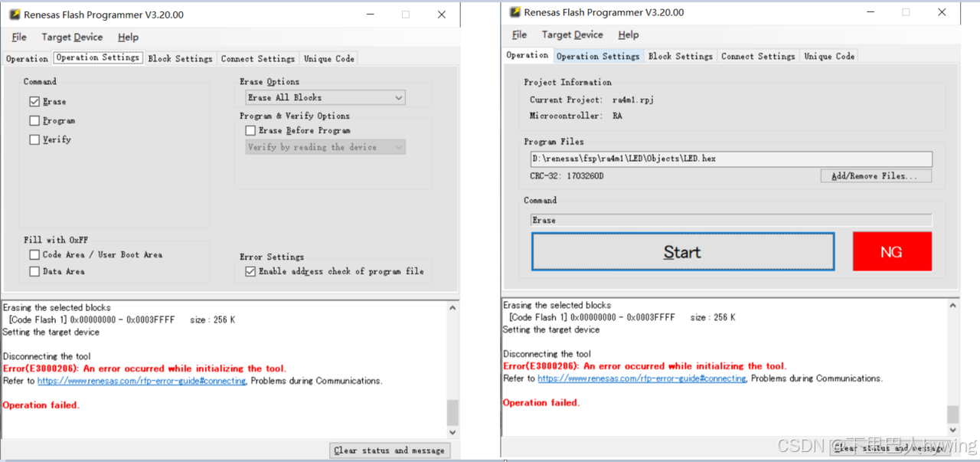980x462 pixels.
Task: Click 'Microcontroller: RA' text
Action: point(576,116)
